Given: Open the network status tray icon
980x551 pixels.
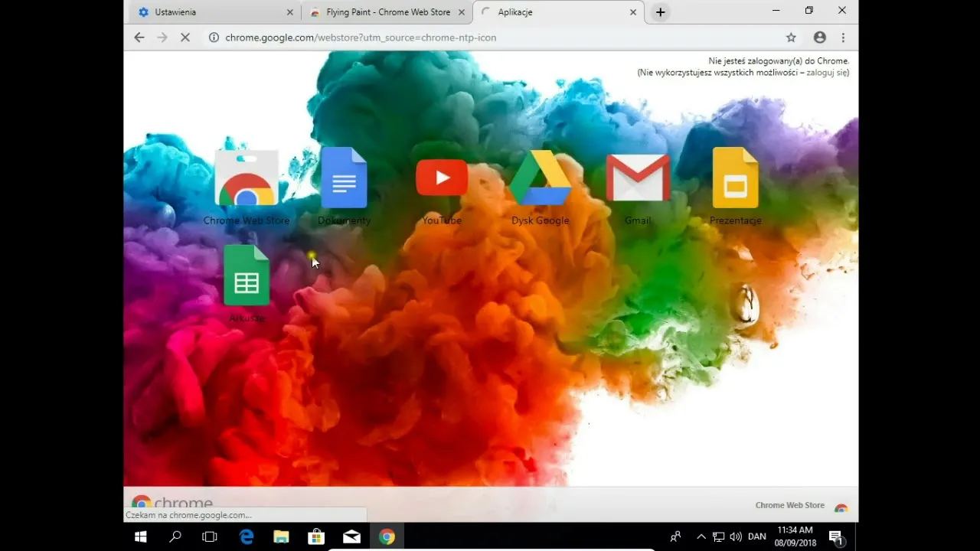Looking at the screenshot, I should (x=718, y=537).
